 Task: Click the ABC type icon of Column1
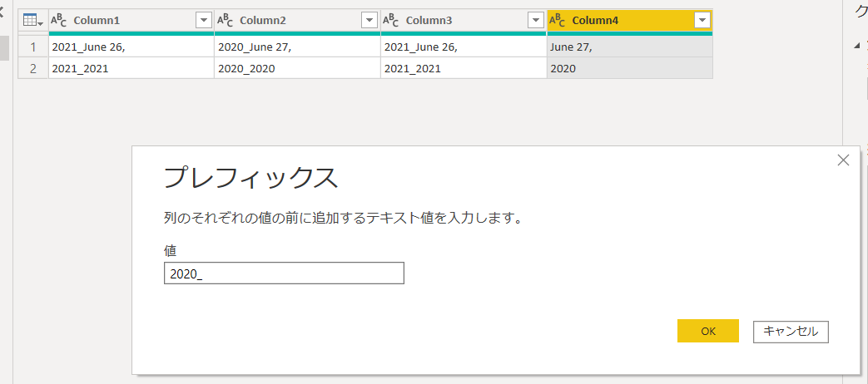coord(58,21)
